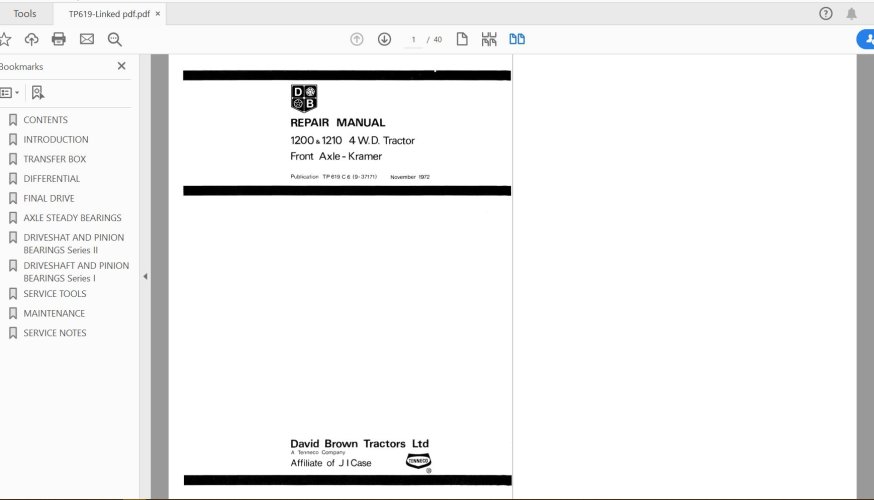The height and width of the screenshot is (500, 874).
Task: Close the Bookmarks panel
Action: (122, 66)
